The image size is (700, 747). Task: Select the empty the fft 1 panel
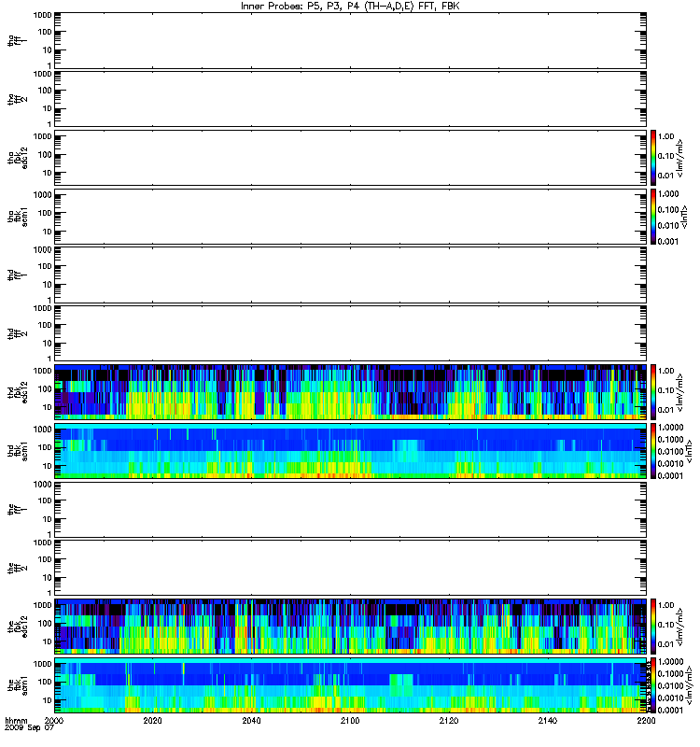tap(350, 509)
